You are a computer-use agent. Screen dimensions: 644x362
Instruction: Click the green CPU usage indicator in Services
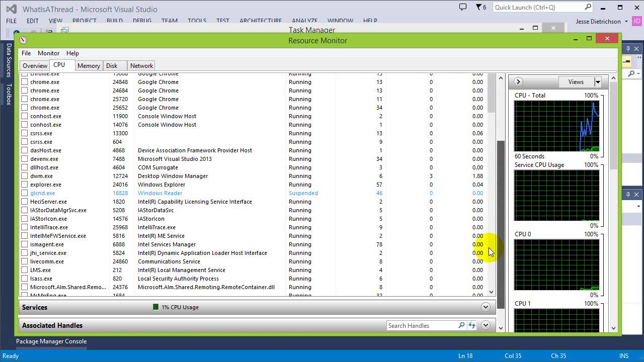[x=156, y=307]
